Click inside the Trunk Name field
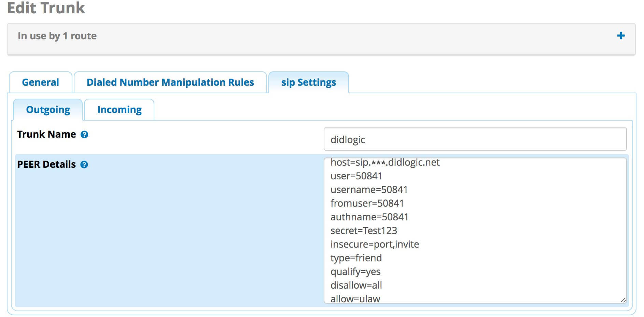Image resolution: width=644 pixels, height=317 pixels. coord(475,140)
